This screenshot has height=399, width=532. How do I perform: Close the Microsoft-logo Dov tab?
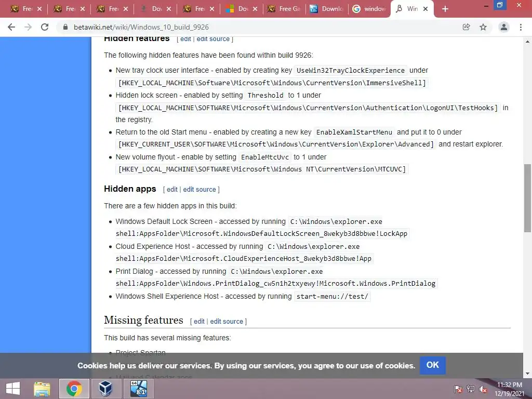(x=255, y=9)
